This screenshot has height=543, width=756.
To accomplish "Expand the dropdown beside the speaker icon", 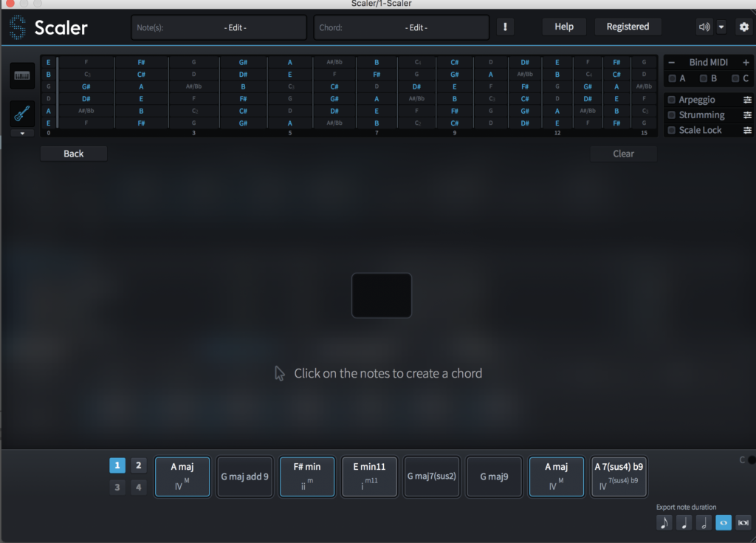I will [721, 27].
